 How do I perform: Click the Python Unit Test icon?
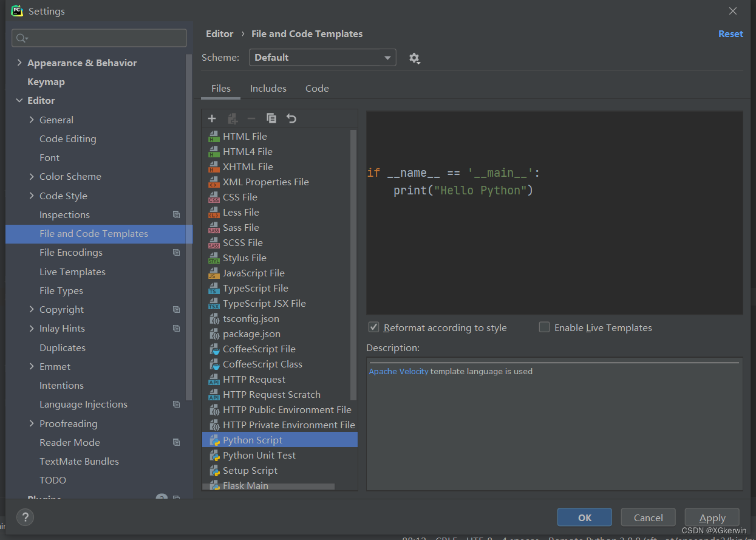214,456
